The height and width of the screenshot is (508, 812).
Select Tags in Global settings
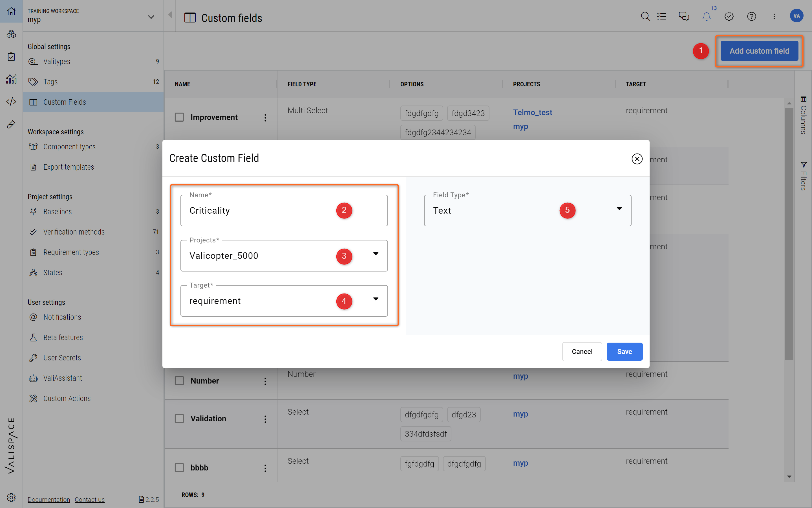[93, 82]
